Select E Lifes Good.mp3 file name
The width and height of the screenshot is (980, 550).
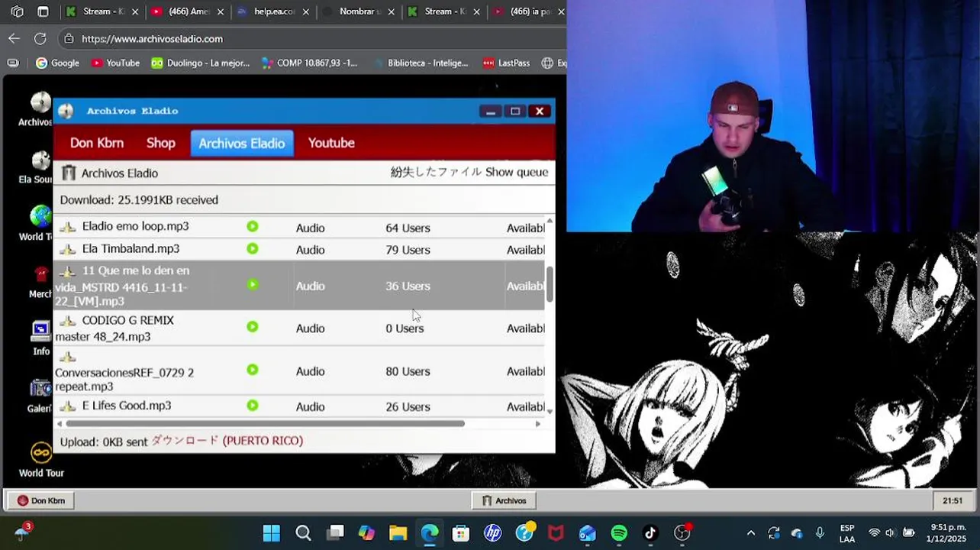127,406
